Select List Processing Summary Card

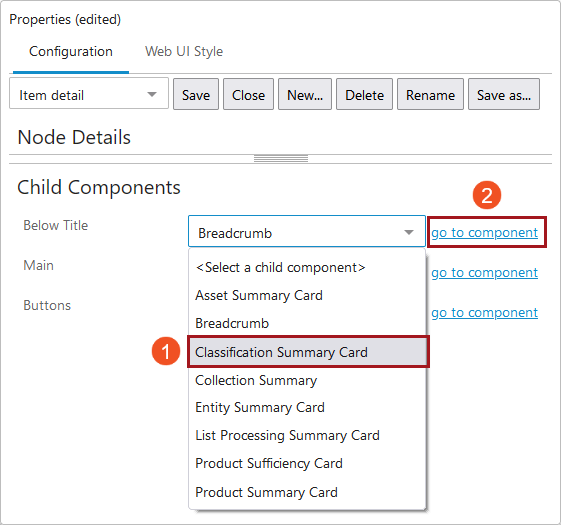[x=307, y=436]
